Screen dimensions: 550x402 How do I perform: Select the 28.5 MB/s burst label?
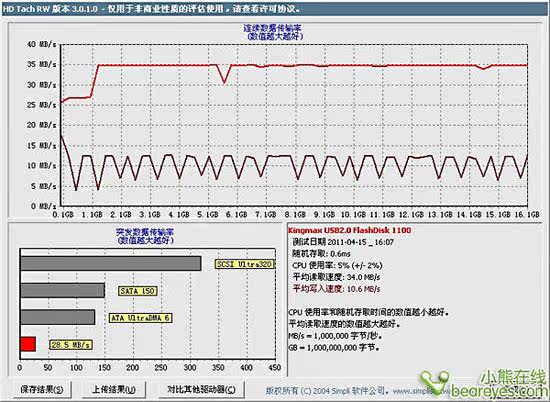coord(71,345)
